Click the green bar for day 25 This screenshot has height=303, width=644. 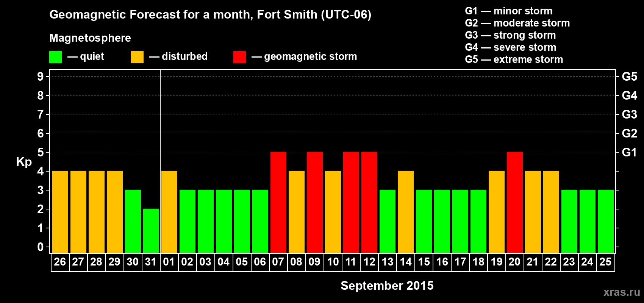click(606, 222)
